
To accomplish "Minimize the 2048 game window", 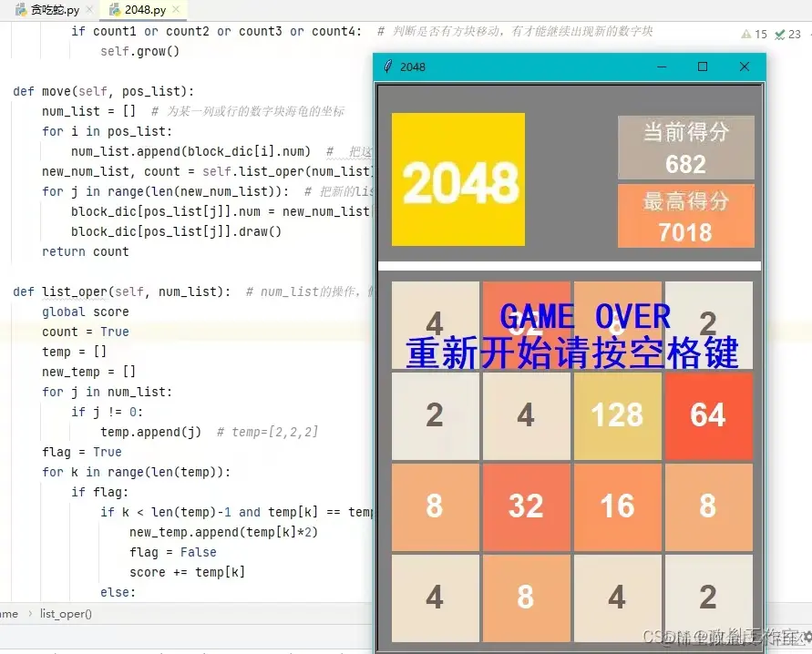I will (x=662, y=66).
